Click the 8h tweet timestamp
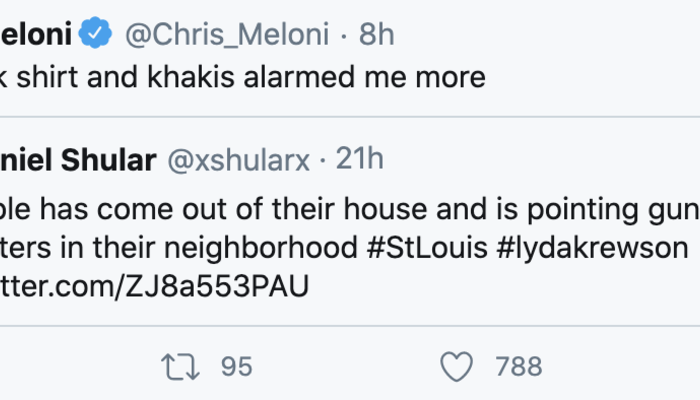The width and height of the screenshot is (700, 400). 377,35
